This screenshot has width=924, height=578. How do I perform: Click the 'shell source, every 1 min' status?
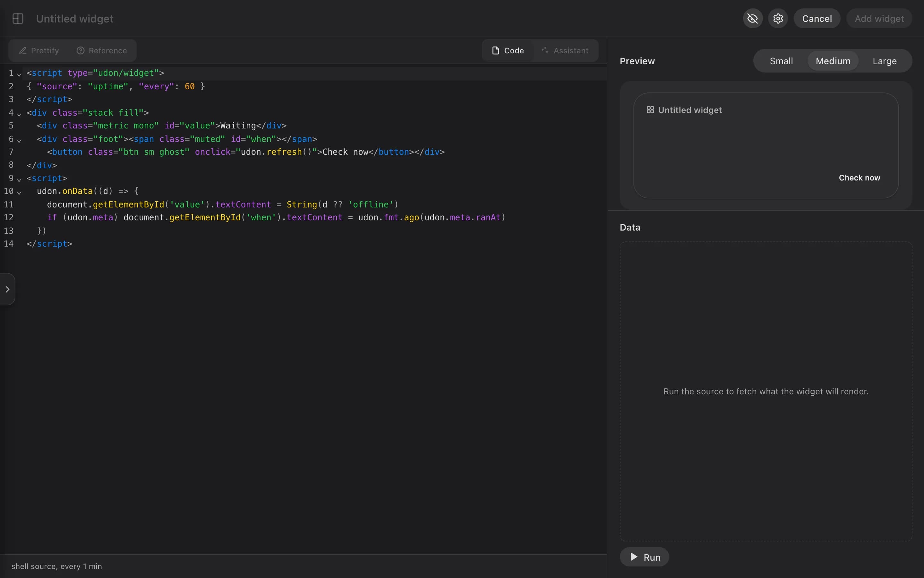56,566
